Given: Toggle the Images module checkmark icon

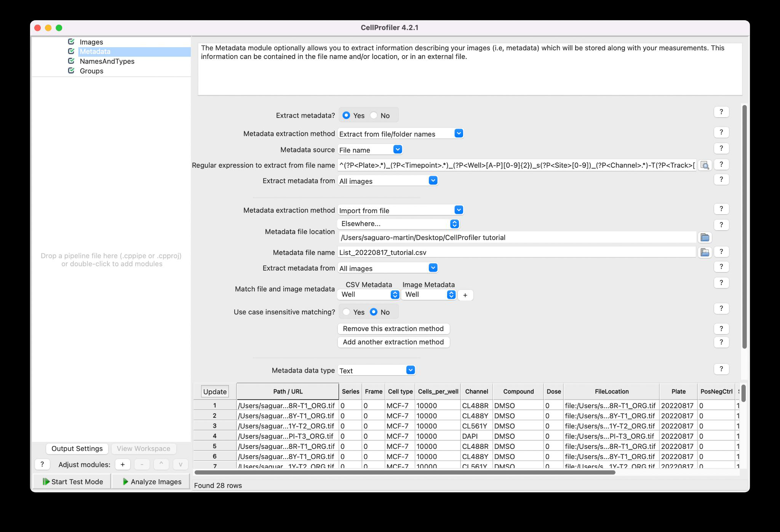Looking at the screenshot, I should 71,41.
